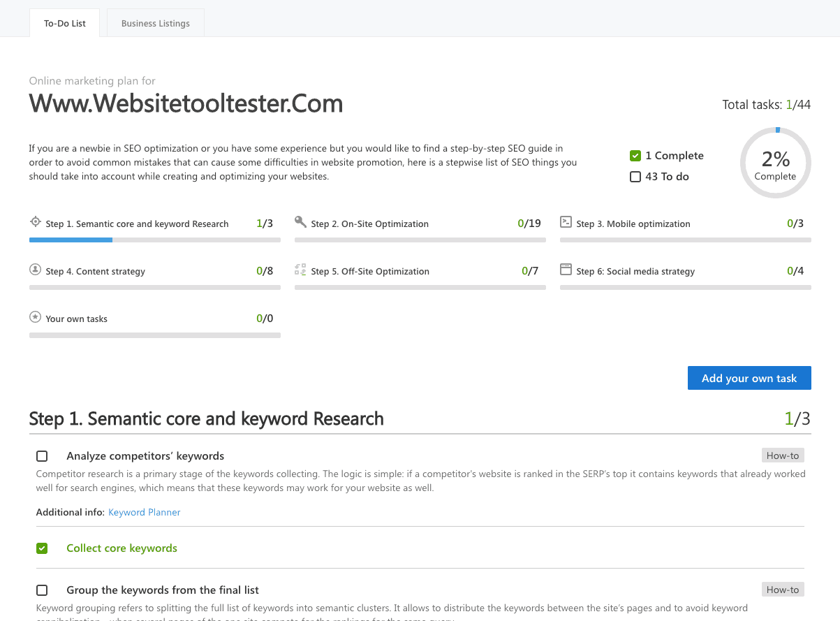
Task: Click the Mobile optimization progress bar
Action: [686, 240]
